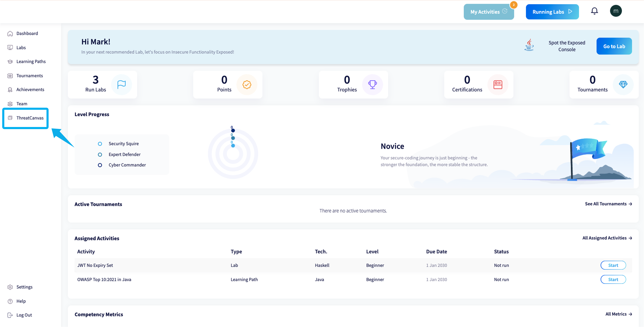Select the Expert Defender level marker
644x327 pixels.
pos(100,155)
